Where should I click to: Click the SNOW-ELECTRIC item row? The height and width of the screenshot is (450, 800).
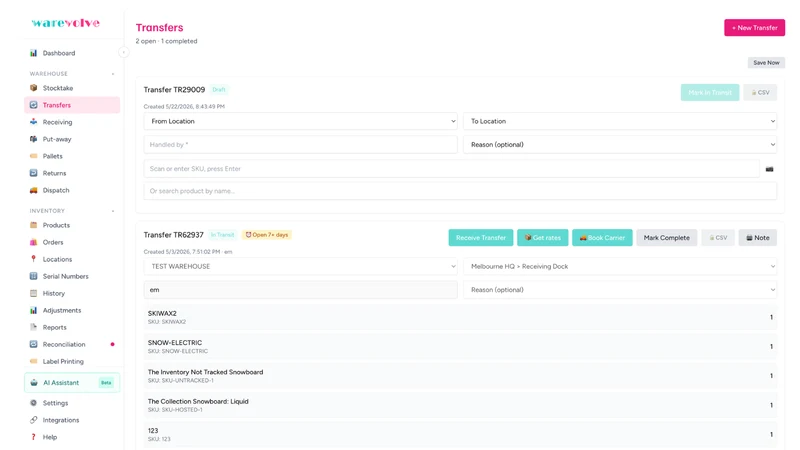460,346
